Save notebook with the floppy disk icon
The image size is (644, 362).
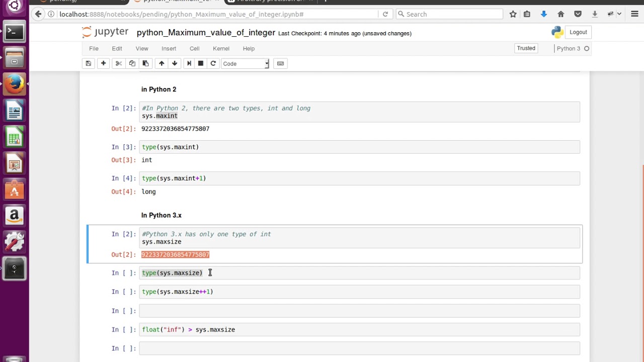[88, 63]
